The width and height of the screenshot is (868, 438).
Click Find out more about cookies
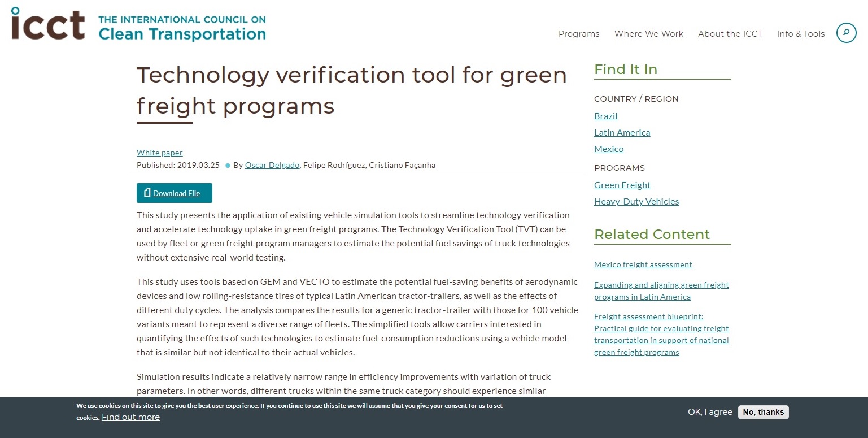(130, 417)
